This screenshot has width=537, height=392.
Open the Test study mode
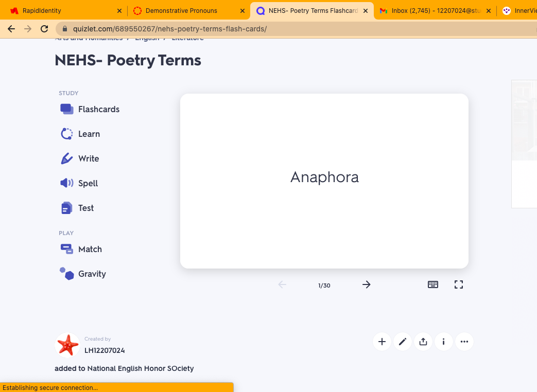(78, 208)
